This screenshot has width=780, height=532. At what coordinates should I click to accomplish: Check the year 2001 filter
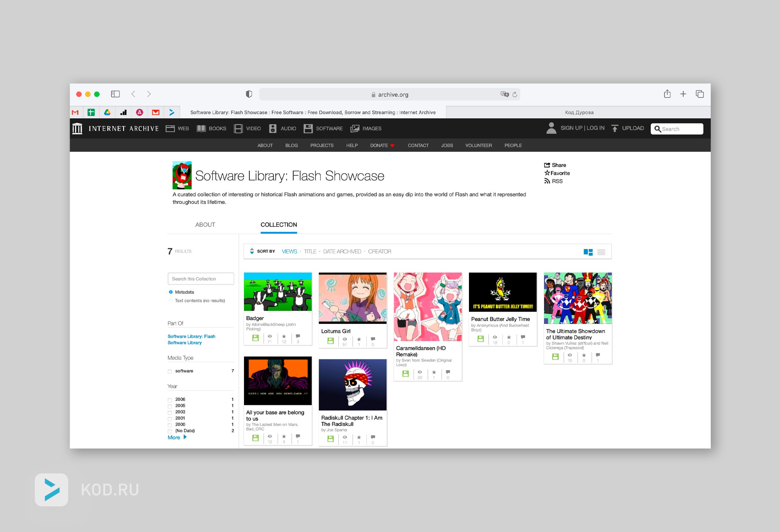(x=170, y=419)
